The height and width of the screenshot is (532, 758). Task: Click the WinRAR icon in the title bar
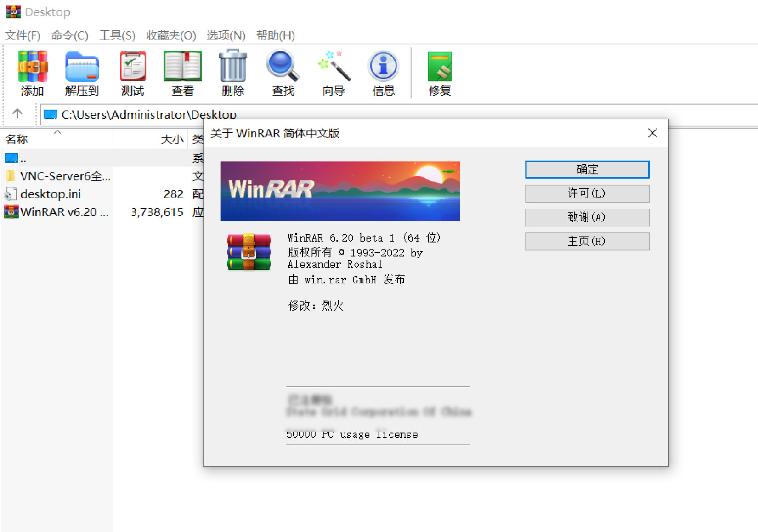pyautogui.click(x=13, y=11)
